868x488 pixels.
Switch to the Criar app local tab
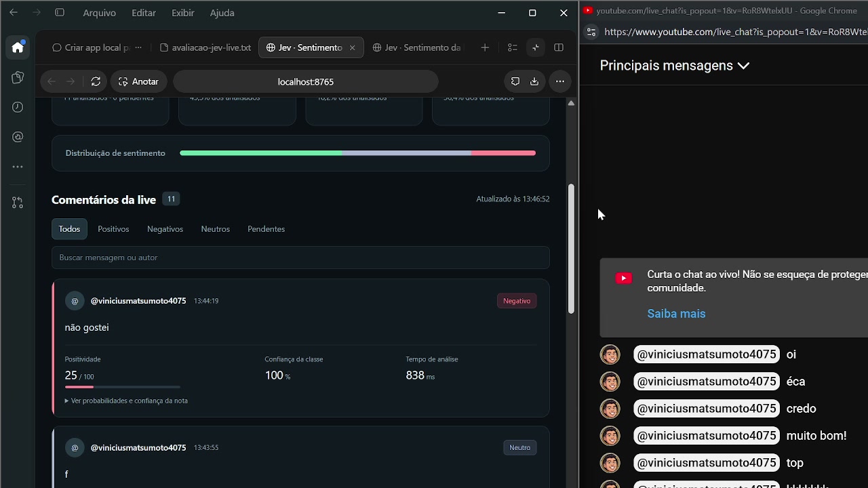click(92, 47)
